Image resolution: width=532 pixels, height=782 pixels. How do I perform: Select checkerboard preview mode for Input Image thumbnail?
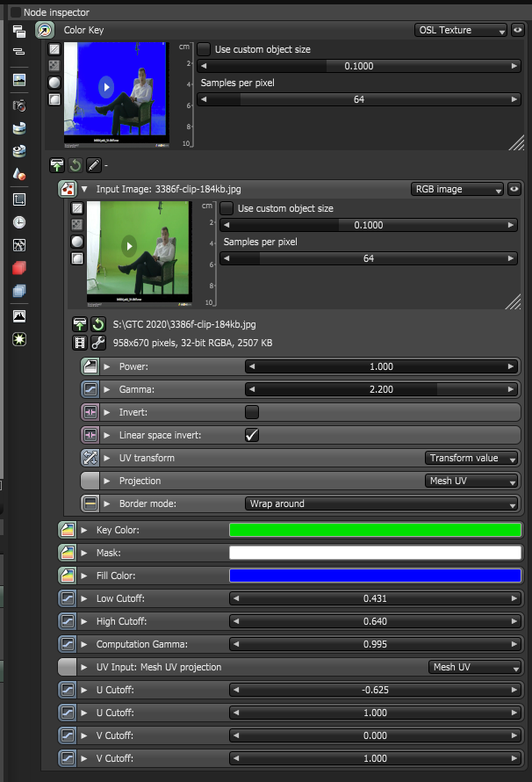(77, 224)
